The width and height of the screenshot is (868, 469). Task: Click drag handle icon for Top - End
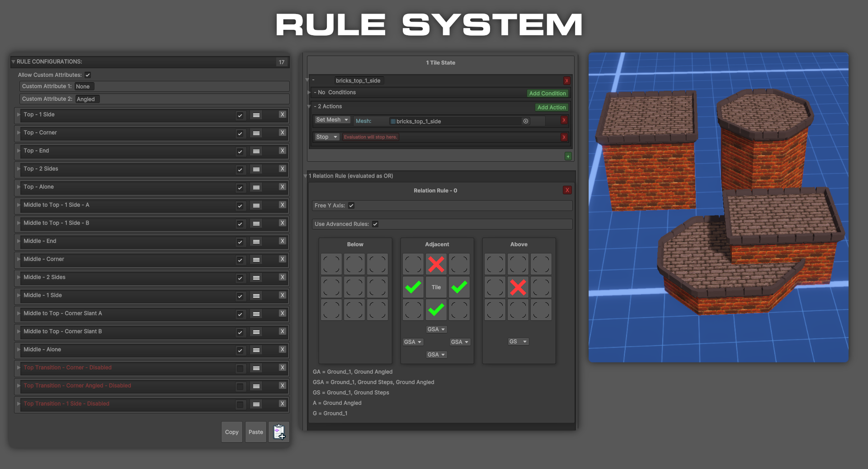[x=256, y=151]
